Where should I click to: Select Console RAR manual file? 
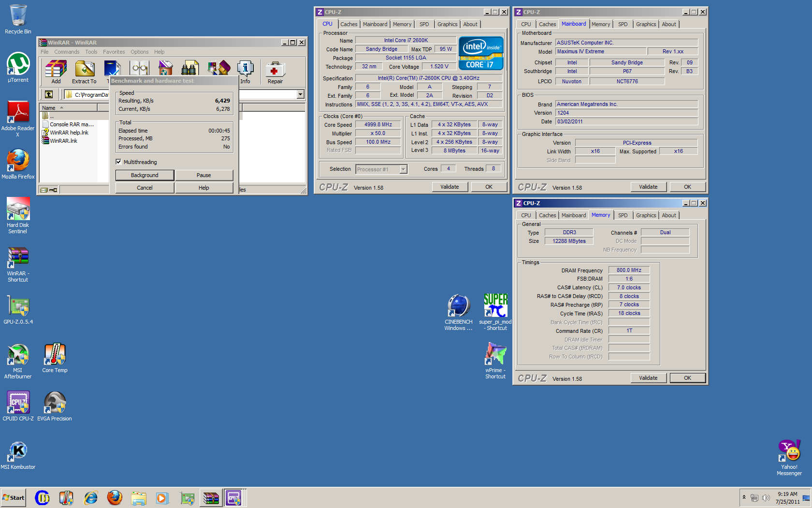pyautogui.click(x=68, y=124)
